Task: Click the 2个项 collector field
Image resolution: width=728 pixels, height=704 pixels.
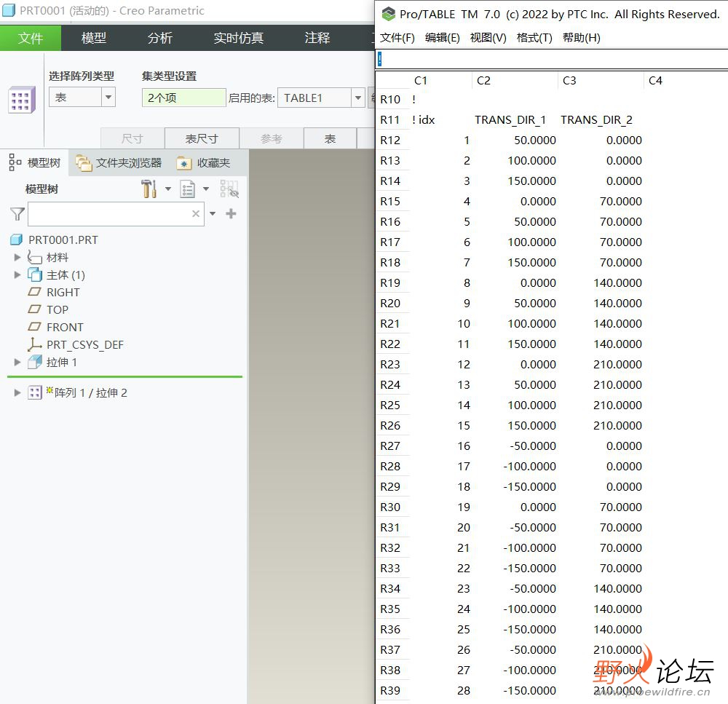Action: click(x=184, y=98)
